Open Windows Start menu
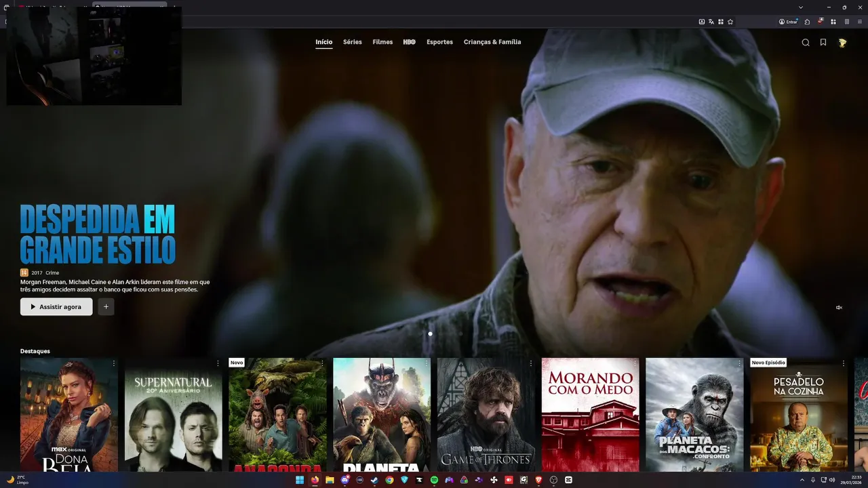868x488 pixels. (300, 480)
